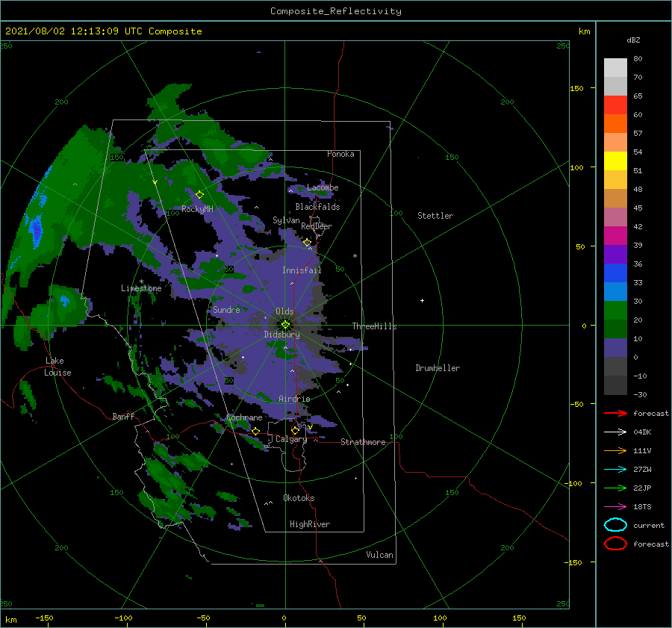Screen dimensions: 672x628
Task: Select the ThreeHills map label
Action: pos(374,326)
